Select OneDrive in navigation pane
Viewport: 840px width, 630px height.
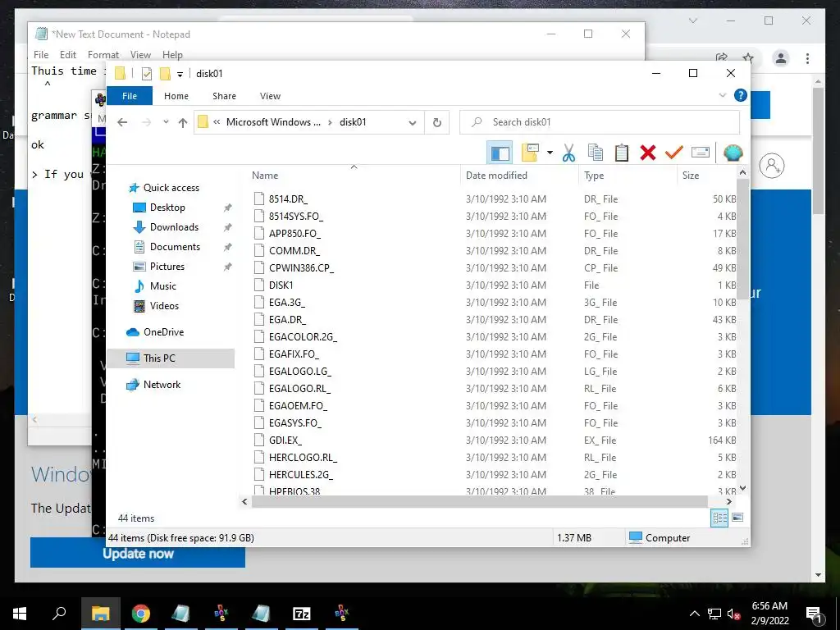[163, 332]
